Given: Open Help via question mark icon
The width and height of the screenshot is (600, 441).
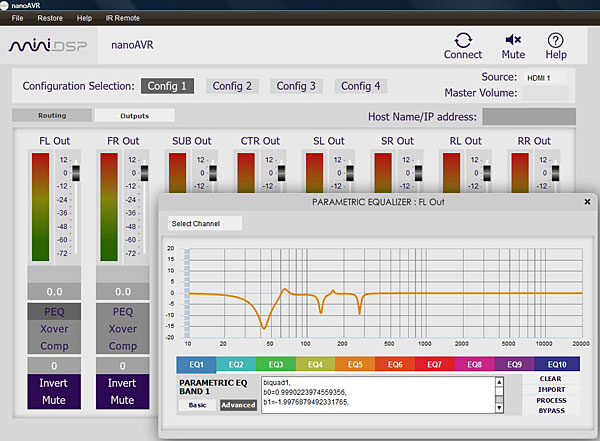Looking at the screenshot, I should coord(556,40).
